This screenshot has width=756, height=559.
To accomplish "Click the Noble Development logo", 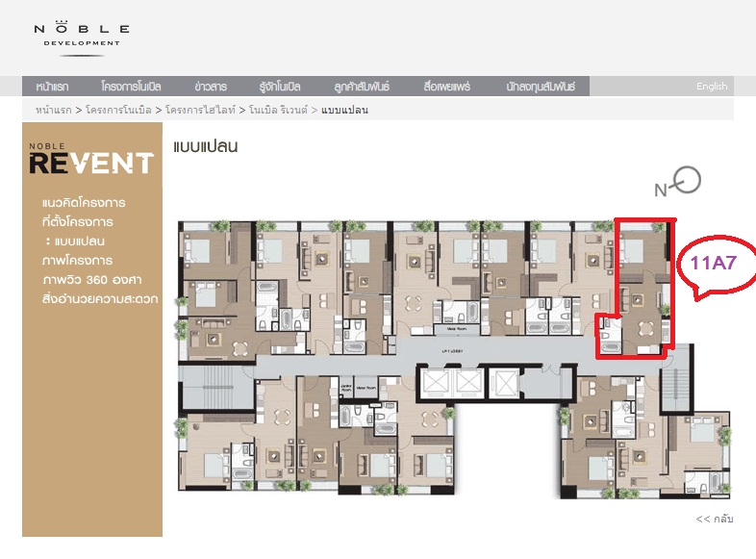I will [x=77, y=36].
